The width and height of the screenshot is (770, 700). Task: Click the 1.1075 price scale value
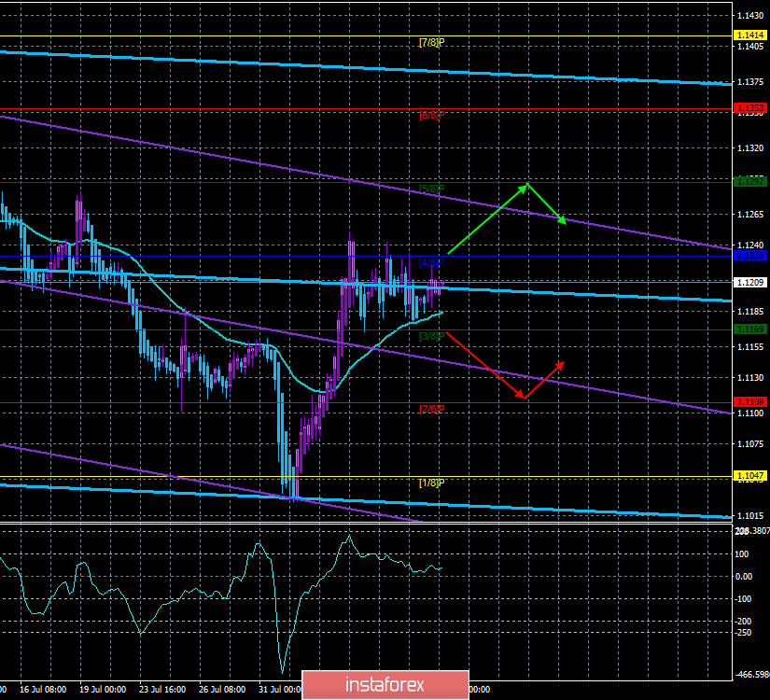click(x=750, y=444)
